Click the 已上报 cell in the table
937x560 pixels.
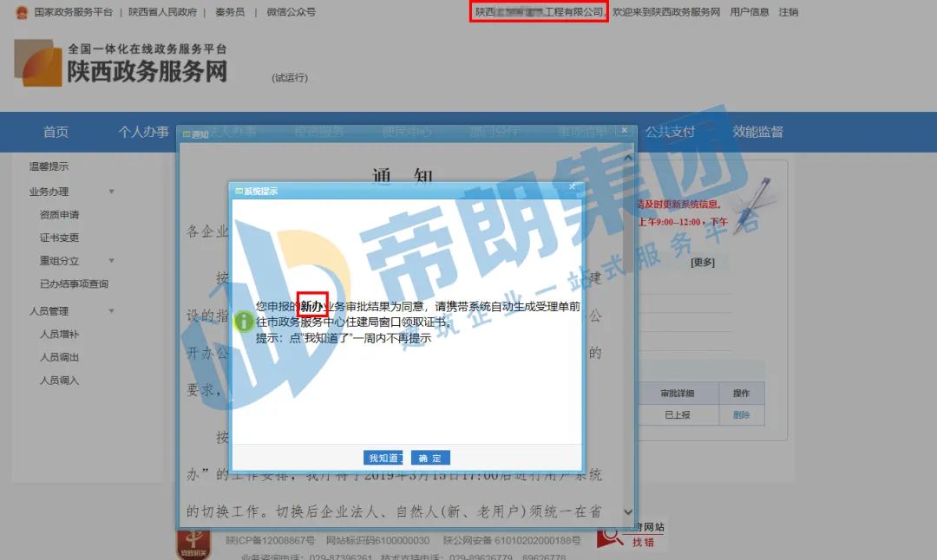[678, 415]
